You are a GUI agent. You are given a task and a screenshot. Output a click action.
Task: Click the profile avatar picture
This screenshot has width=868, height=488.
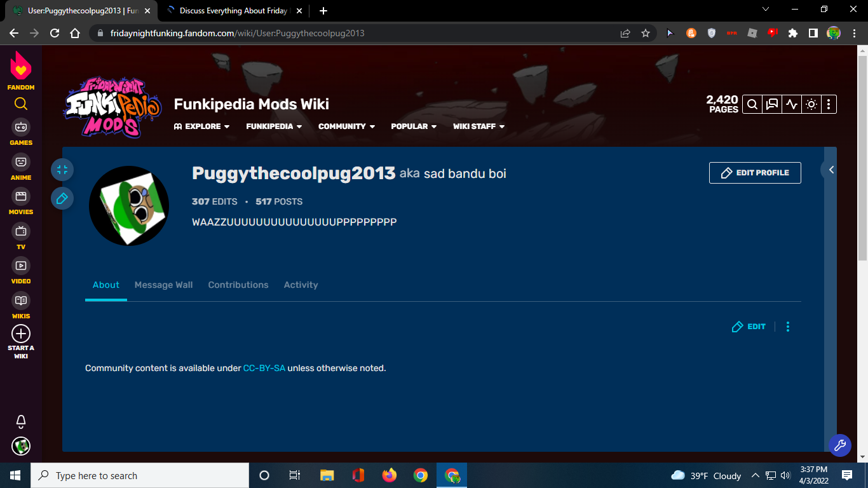(129, 206)
